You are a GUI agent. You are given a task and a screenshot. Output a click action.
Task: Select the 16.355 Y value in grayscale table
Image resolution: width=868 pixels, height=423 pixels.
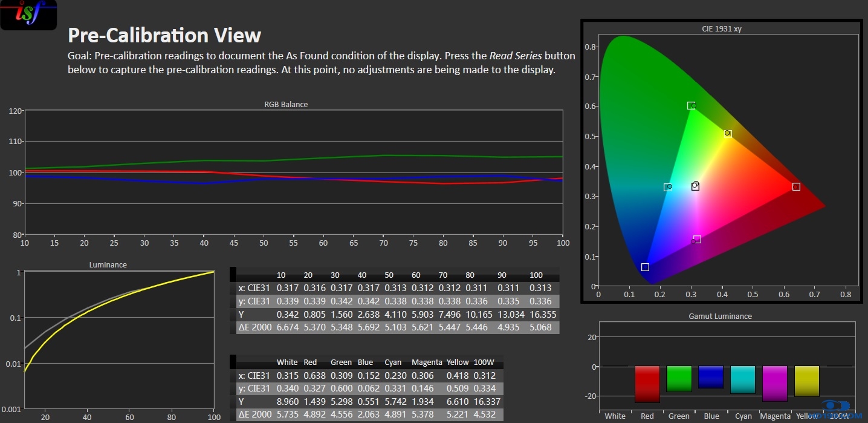tap(540, 314)
